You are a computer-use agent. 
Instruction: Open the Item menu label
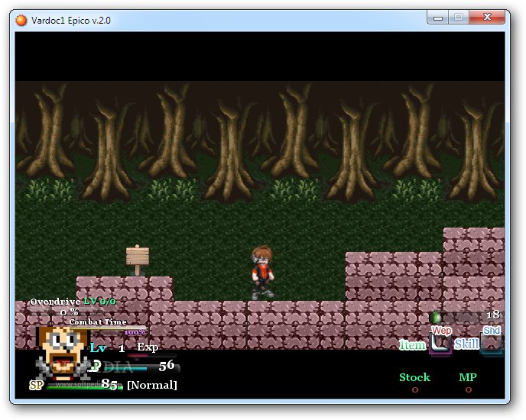pyautogui.click(x=413, y=344)
